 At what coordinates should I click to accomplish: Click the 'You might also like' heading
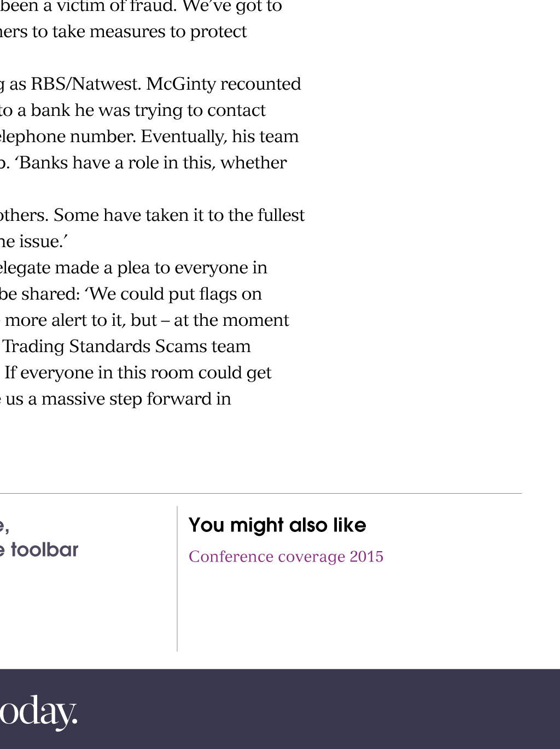click(277, 525)
